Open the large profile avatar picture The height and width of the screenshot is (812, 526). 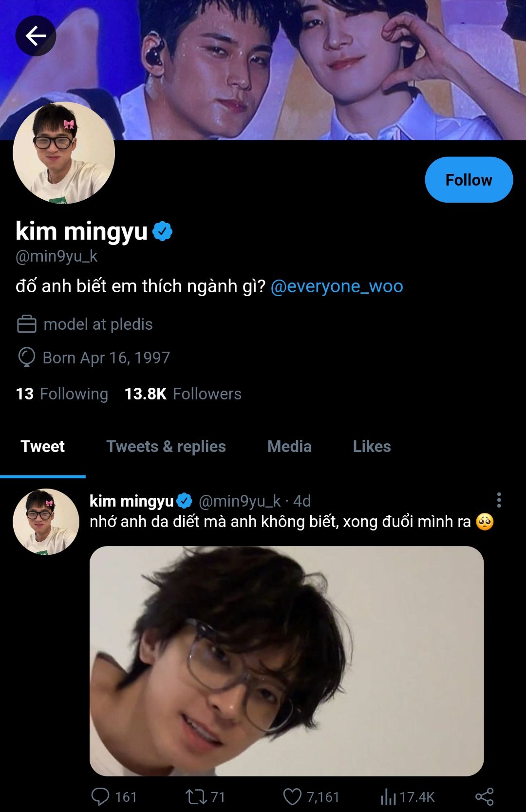pyautogui.click(x=64, y=153)
